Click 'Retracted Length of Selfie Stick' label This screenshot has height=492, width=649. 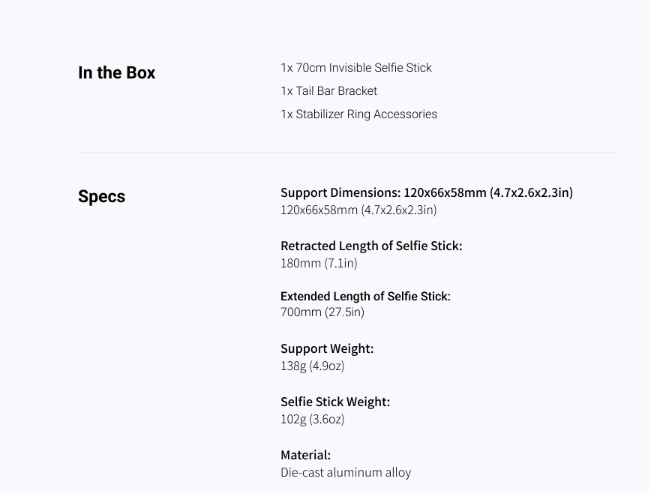tap(371, 246)
